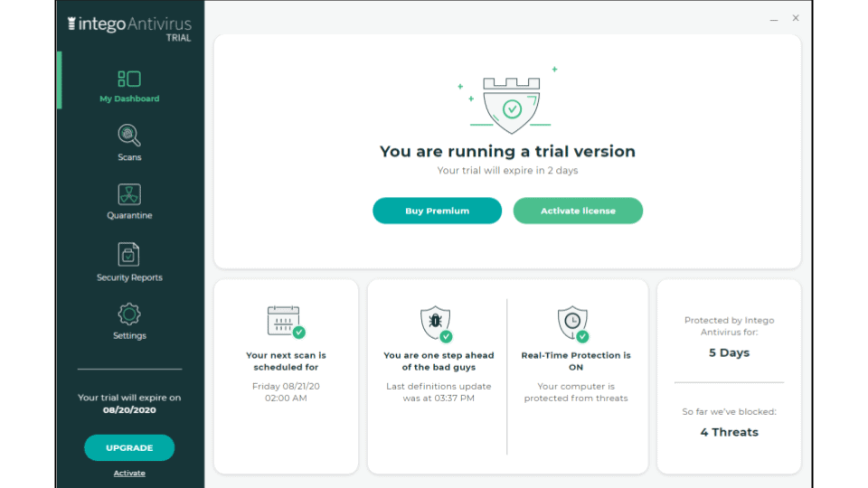Click the 'Friday 08/21/20 02:00 AM' schedule
Screen dimensions: 868x488
point(287,392)
